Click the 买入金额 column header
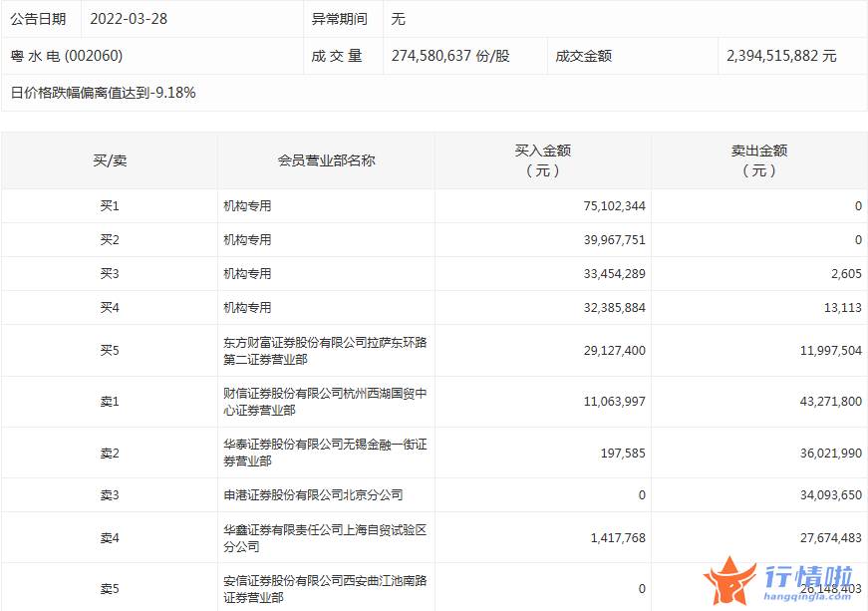The image size is (868, 611). point(542,160)
